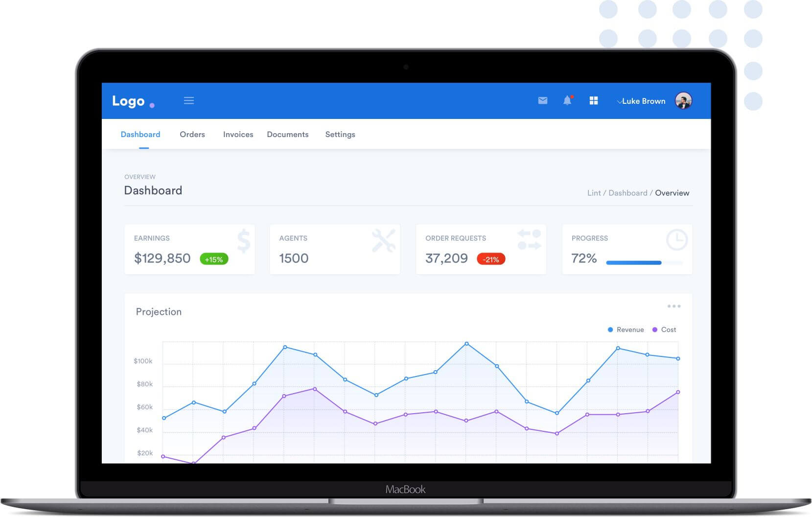Click Luke Brown's profile avatar
Image resolution: width=812 pixels, height=517 pixels.
coord(684,100)
